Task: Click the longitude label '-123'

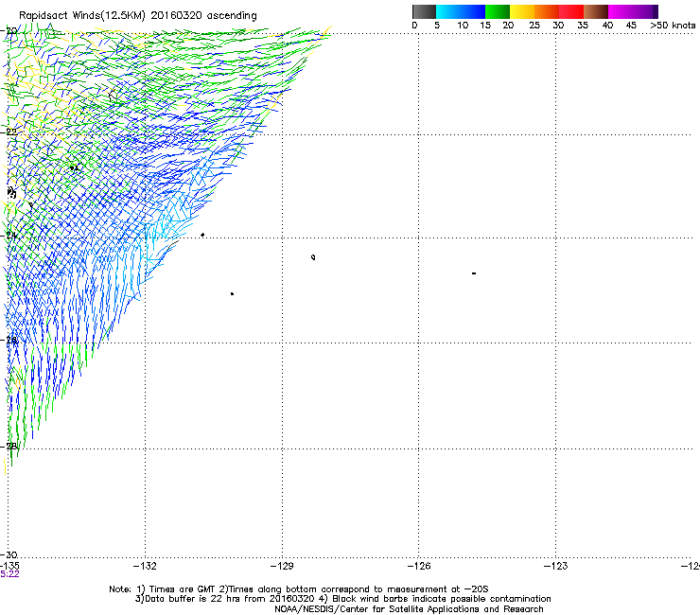Action: pos(556,566)
